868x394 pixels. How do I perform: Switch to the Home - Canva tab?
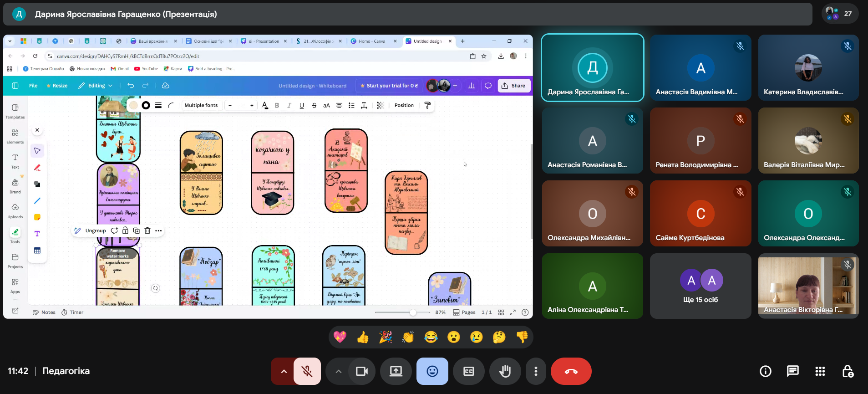click(374, 41)
